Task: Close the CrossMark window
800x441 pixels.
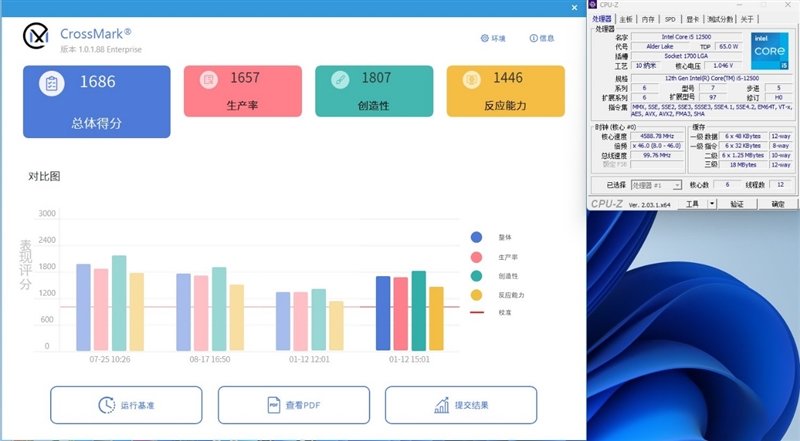Action: pos(574,8)
